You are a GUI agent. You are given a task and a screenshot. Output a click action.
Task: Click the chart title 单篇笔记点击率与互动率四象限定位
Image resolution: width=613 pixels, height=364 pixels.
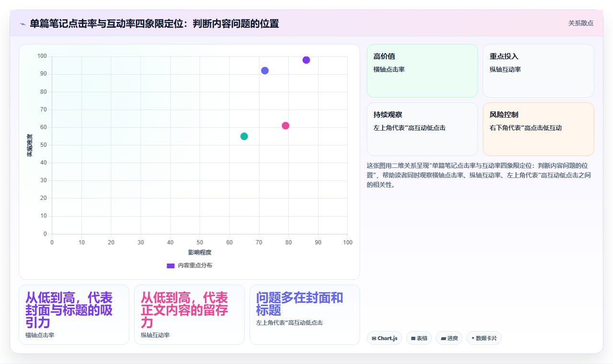154,23
